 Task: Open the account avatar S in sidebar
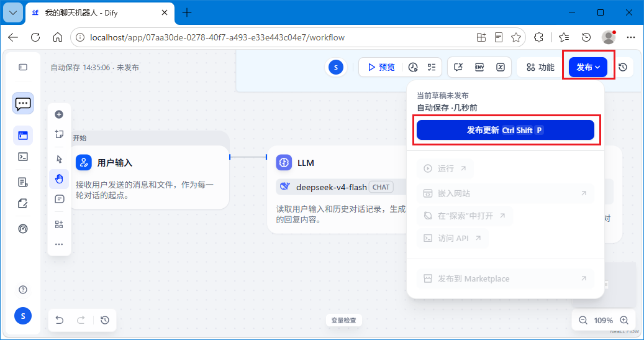pyautogui.click(x=23, y=316)
